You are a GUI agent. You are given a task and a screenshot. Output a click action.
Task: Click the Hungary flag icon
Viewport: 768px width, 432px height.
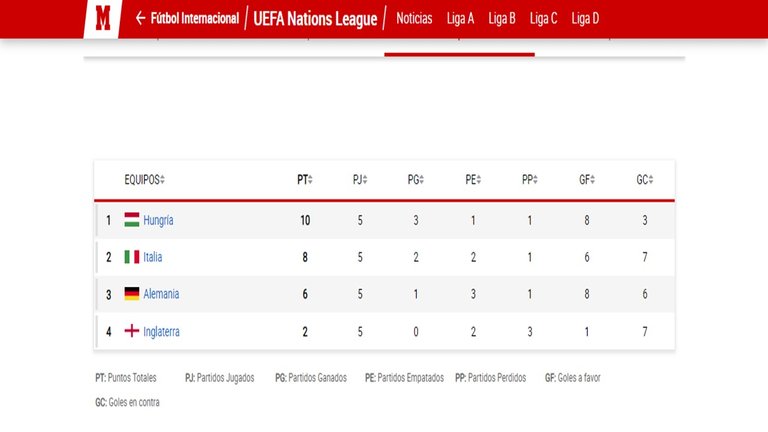132,220
